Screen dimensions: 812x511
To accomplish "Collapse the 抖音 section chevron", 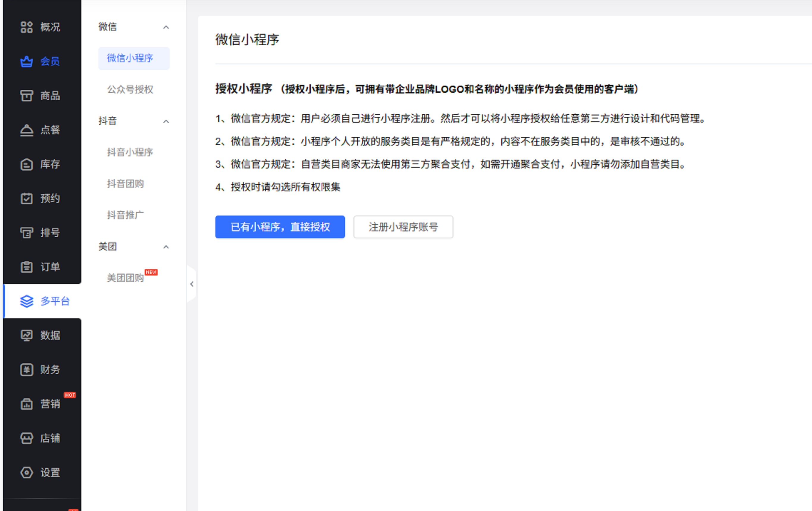I will point(166,121).
